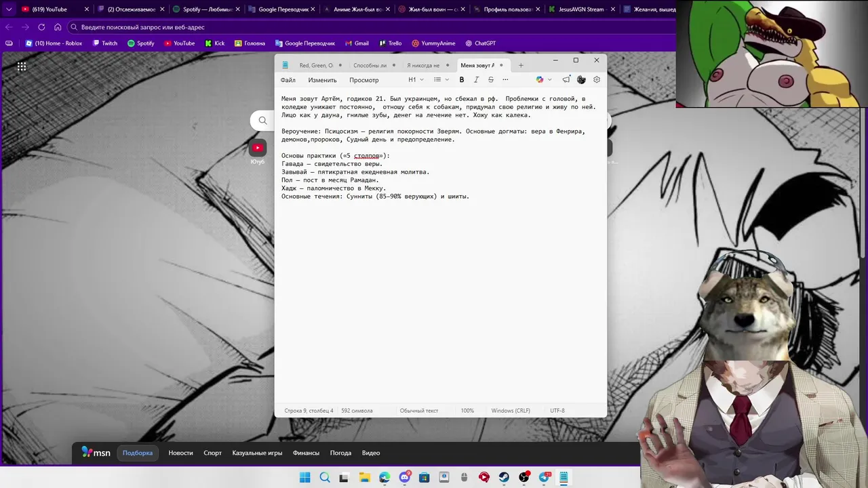Expand the Copilot dropdown arrow

(x=549, y=80)
